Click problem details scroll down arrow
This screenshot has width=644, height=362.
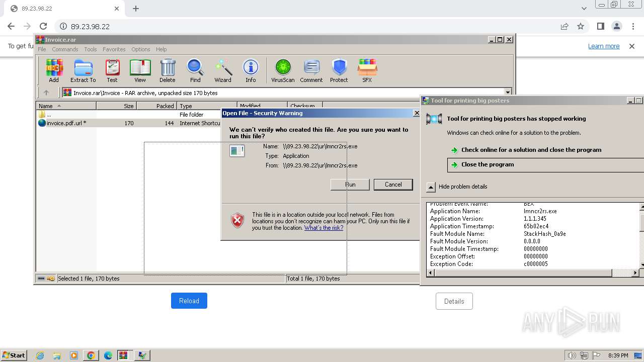641,264
